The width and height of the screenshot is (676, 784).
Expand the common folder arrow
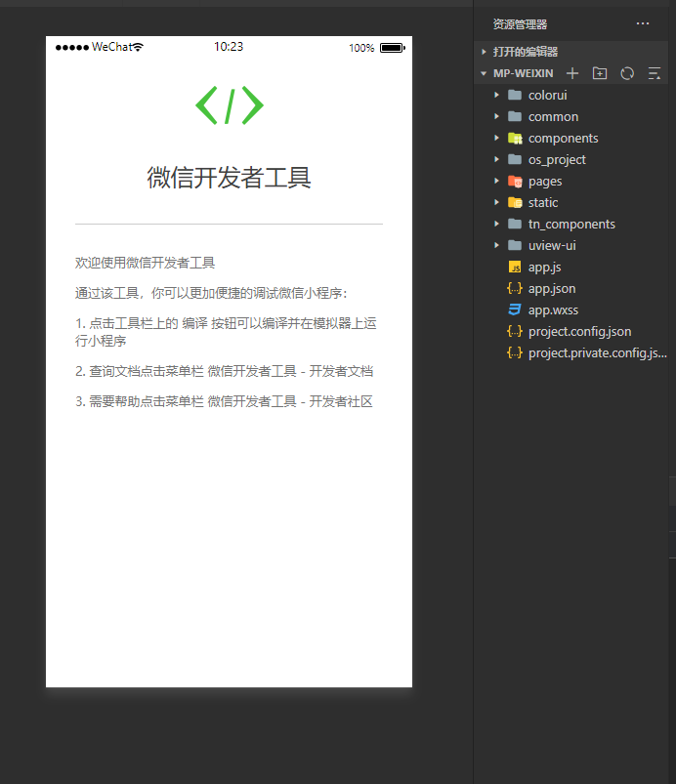click(496, 116)
